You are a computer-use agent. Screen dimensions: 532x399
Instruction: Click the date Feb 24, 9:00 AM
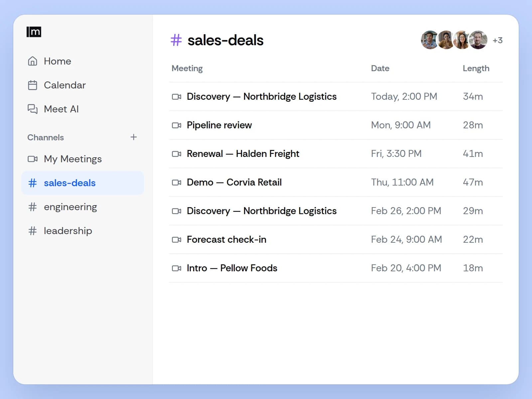(406, 239)
